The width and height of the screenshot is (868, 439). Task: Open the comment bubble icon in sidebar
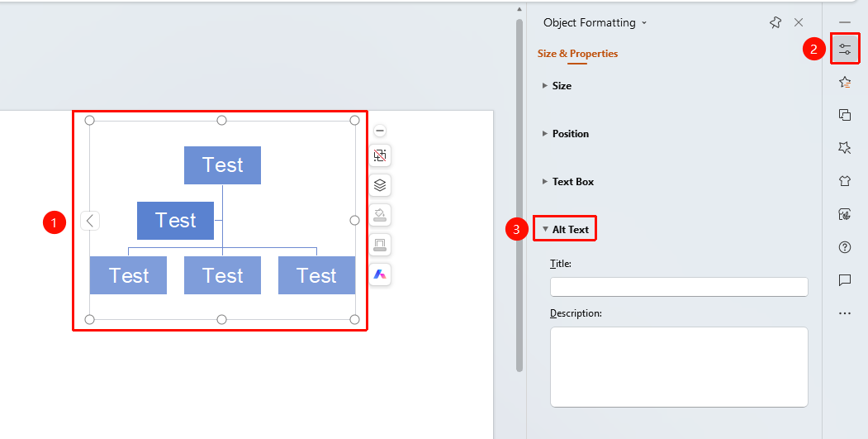click(845, 280)
